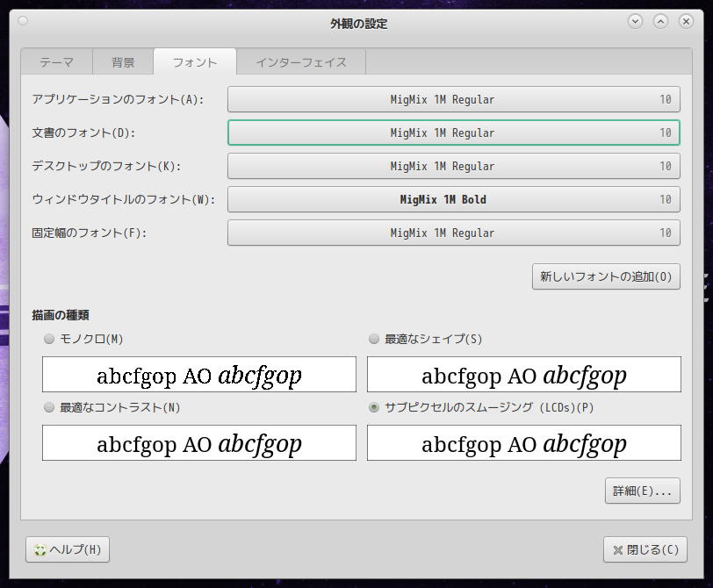The image size is (713, 588).
Task: Click the アプリケーションのフォント(A): label
Action: (118, 99)
